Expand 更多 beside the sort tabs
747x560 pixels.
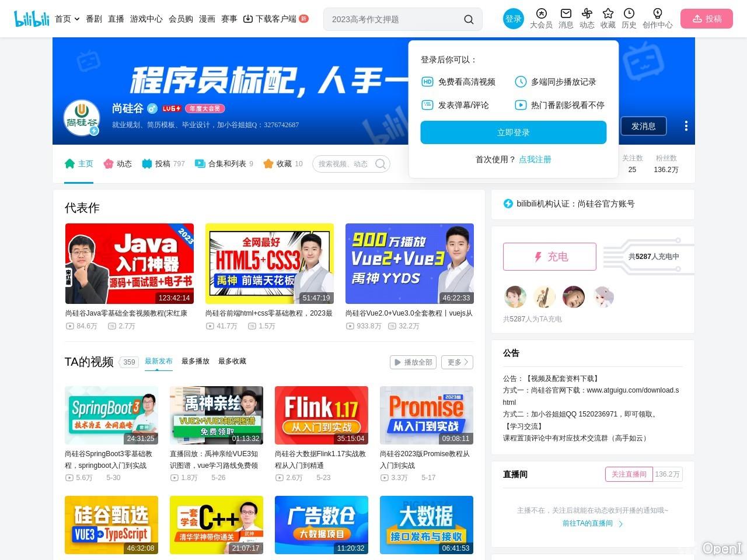(x=457, y=362)
